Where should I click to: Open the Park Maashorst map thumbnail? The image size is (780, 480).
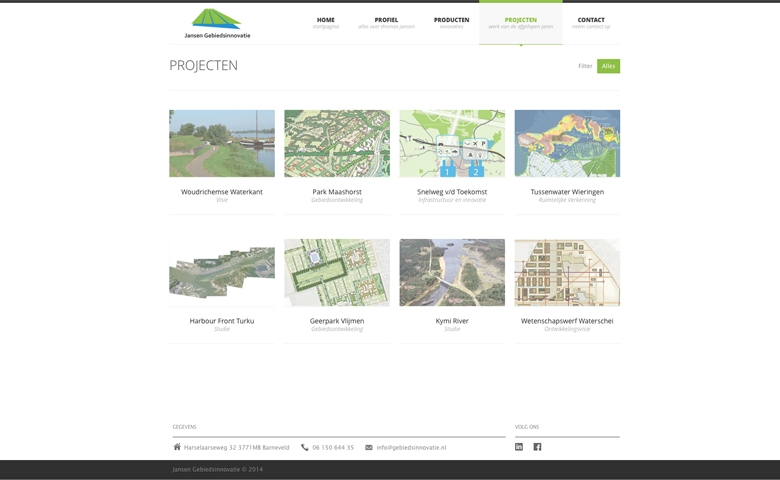[x=337, y=143]
